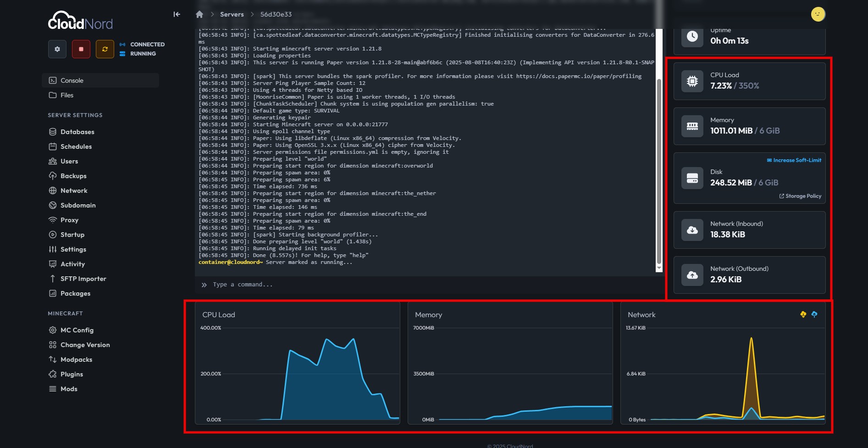Screen dimensions: 868x448
Task: Open the Storage Policy link
Action: pos(800,196)
